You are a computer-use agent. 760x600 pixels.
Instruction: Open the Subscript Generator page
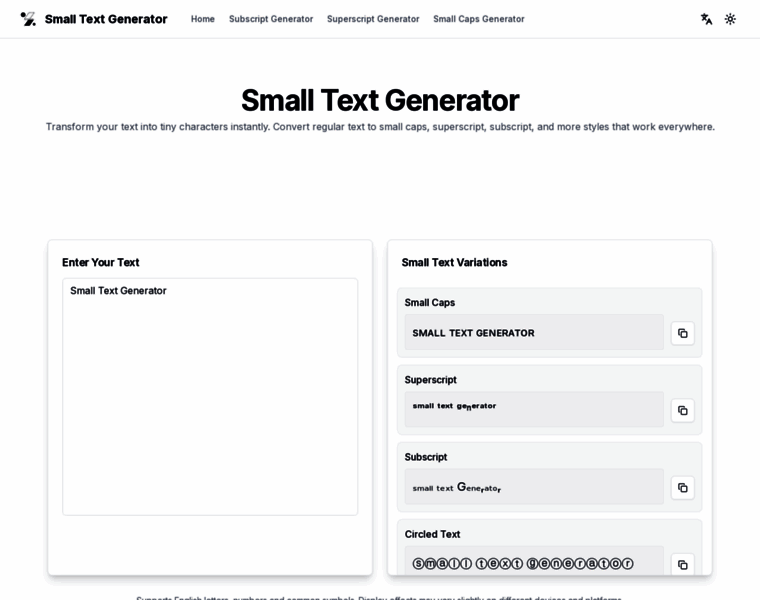271,19
